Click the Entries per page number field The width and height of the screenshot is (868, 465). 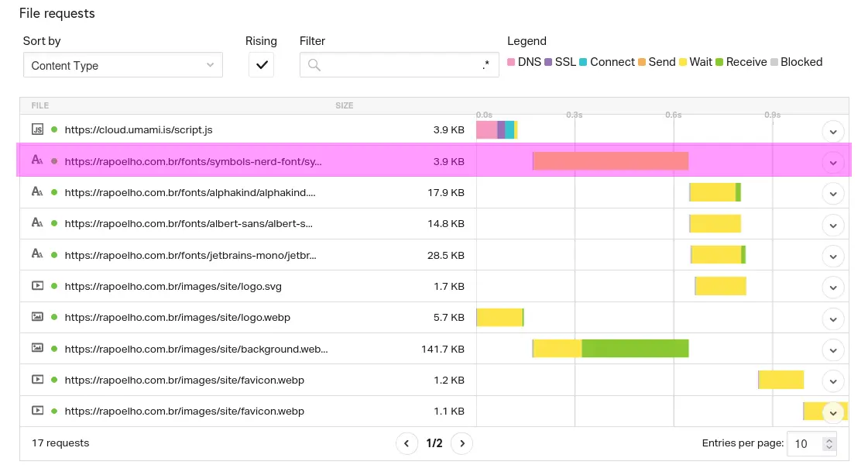click(x=803, y=443)
